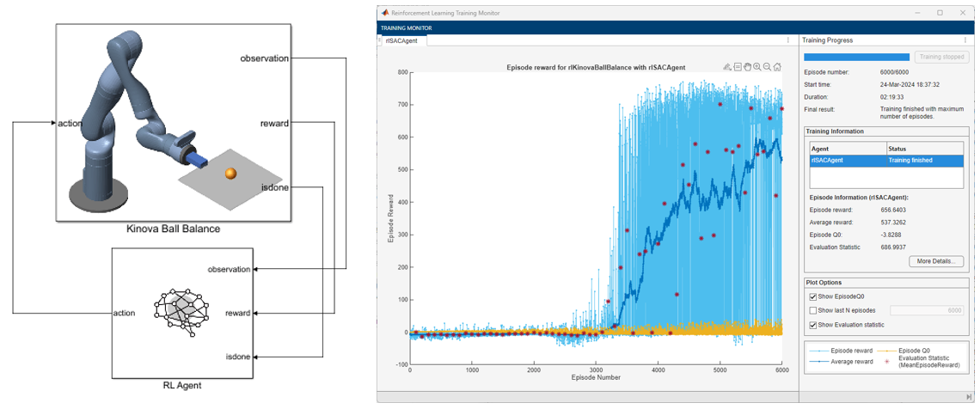Uncheck Show EpisodeQ0 checkbox
Viewport: 980px width, 409px height.
[813, 297]
